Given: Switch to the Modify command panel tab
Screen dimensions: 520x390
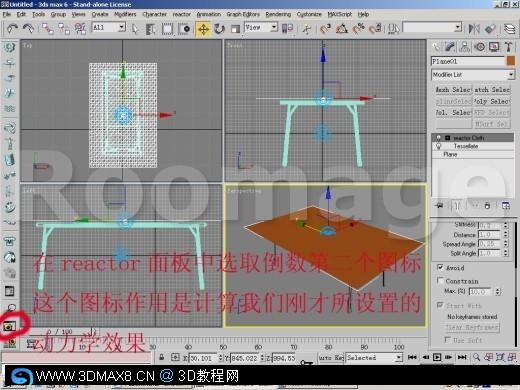Looking at the screenshot, I should pyautogui.click(x=450, y=47).
